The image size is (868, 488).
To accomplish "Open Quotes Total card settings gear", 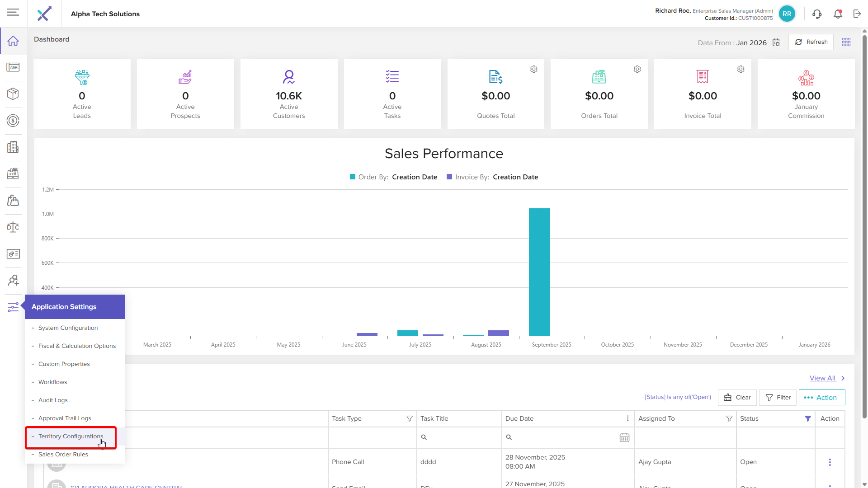I will tap(534, 69).
